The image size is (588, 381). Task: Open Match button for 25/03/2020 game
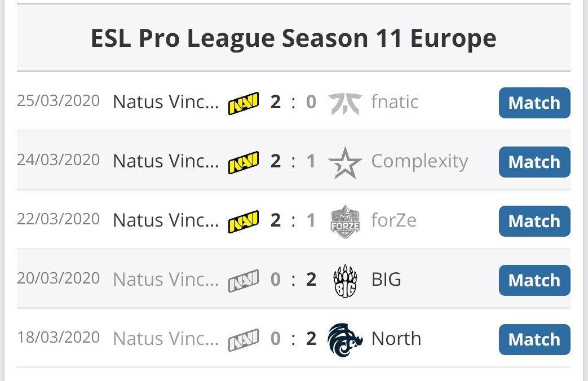point(534,103)
